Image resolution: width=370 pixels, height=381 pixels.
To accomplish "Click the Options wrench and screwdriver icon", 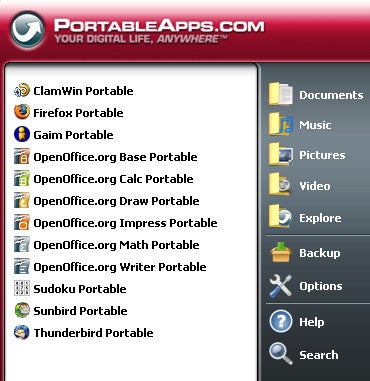I will [281, 286].
